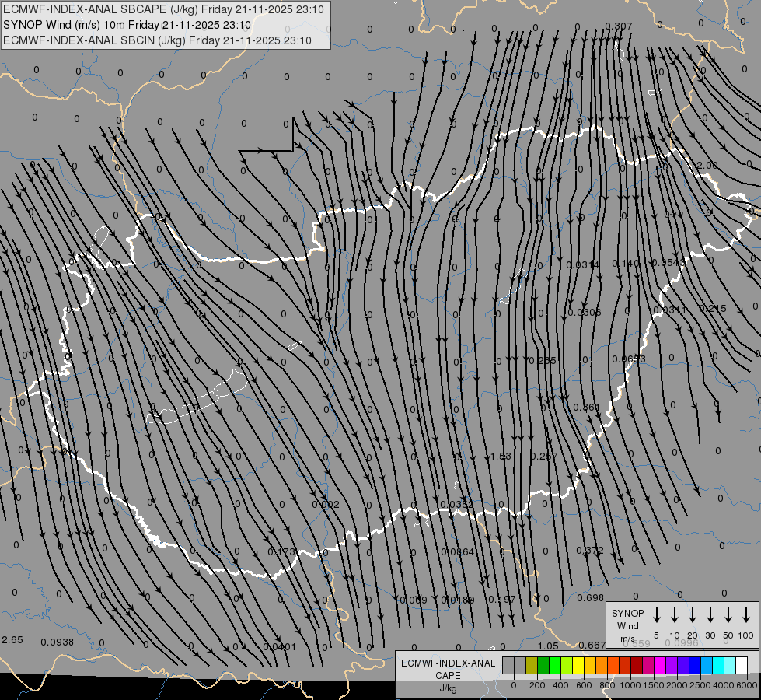Click the 5 m/s wind arrow in legend
This screenshot has height=700, width=761.
(656, 615)
